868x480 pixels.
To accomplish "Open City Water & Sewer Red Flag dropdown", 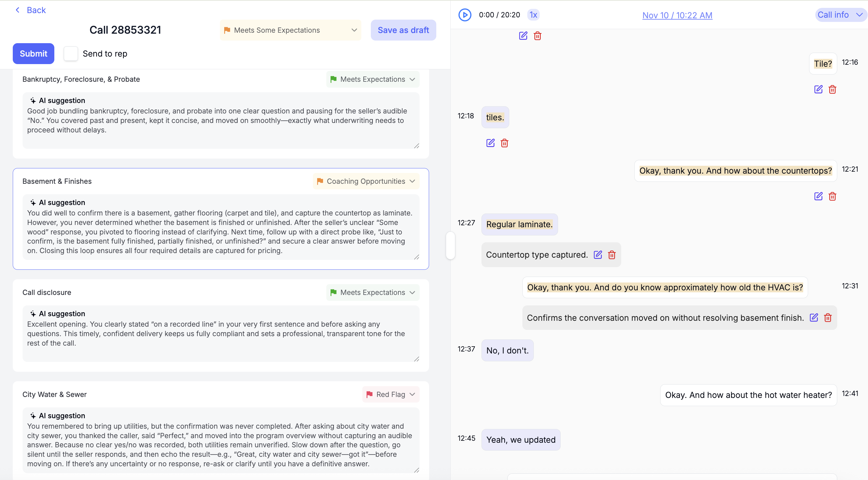I will (x=390, y=394).
